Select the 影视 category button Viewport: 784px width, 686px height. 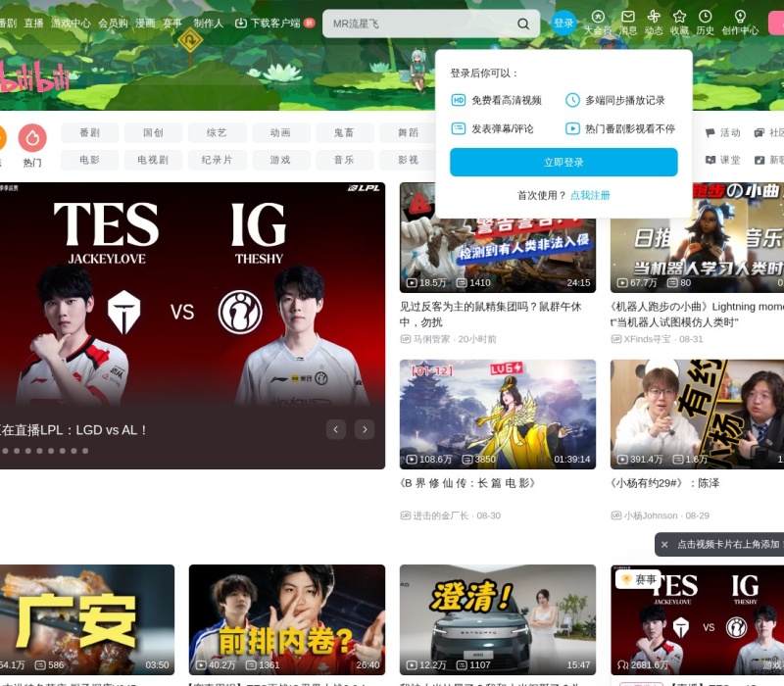(408, 160)
